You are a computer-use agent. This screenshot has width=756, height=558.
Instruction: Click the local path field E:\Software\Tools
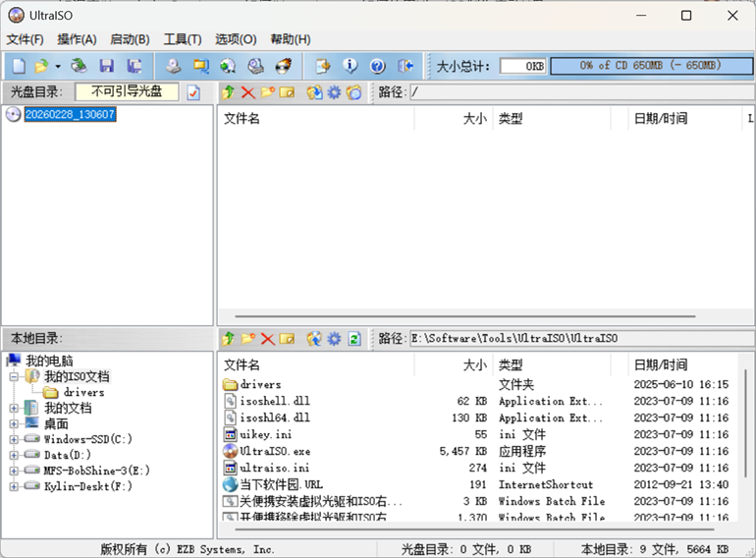pos(582,339)
